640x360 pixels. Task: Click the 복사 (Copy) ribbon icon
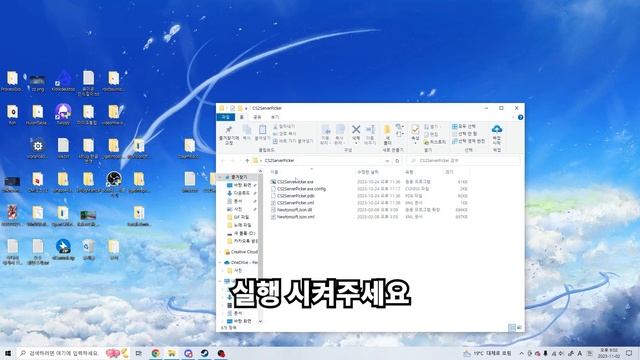pos(247,133)
